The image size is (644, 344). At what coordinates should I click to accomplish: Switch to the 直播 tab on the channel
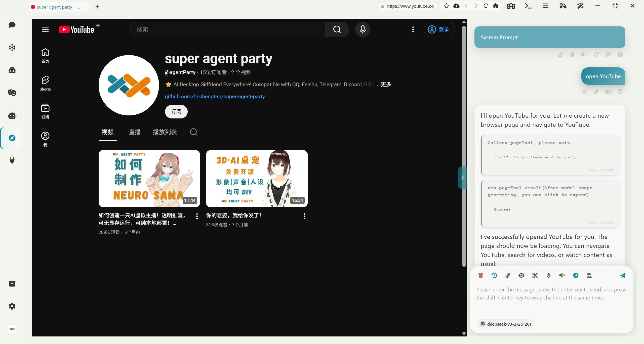point(135,132)
